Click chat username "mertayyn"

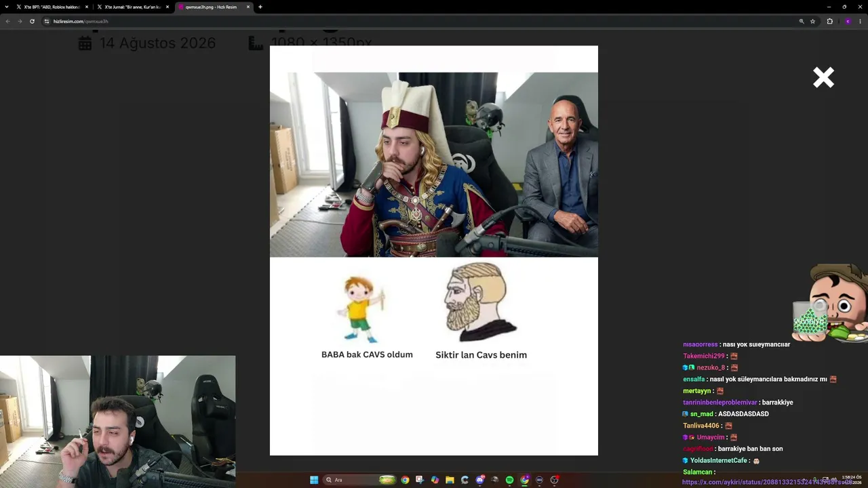[x=697, y=391]
